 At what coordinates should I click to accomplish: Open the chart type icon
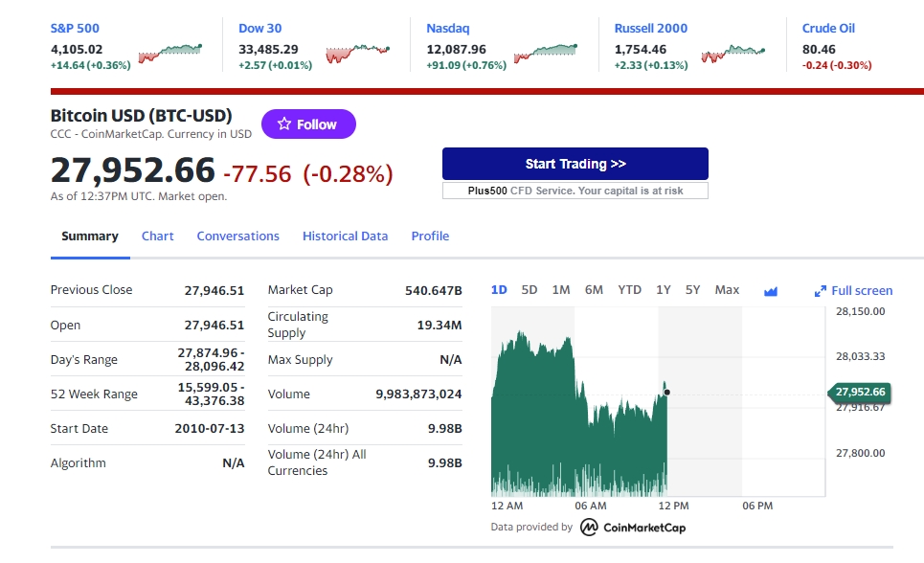point(771,291)
